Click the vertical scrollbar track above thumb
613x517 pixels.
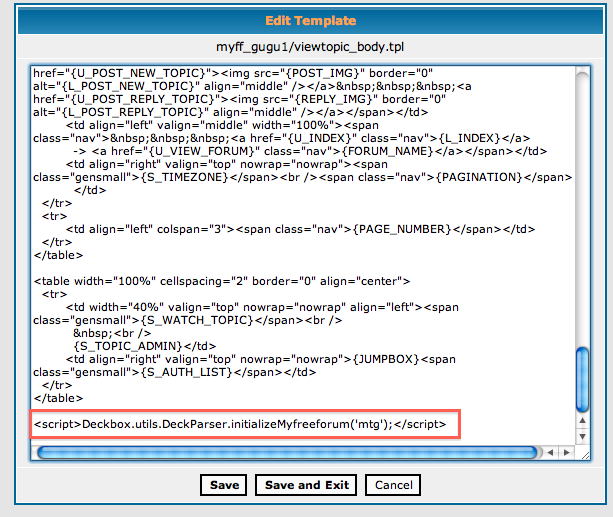coord(583,211)
